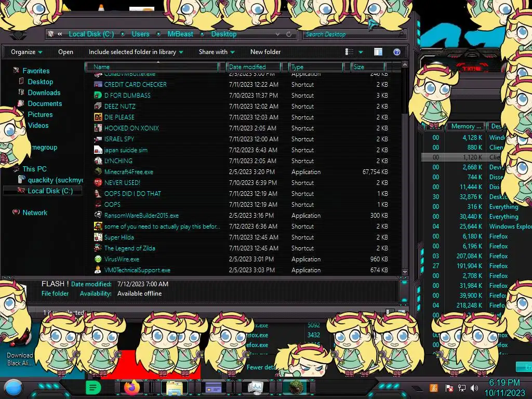Image resolution: width=532 pixels, height=399 pixels.
Task: Select the RansomWareBuilder2015.exe icon
Action: click(98, 216)
